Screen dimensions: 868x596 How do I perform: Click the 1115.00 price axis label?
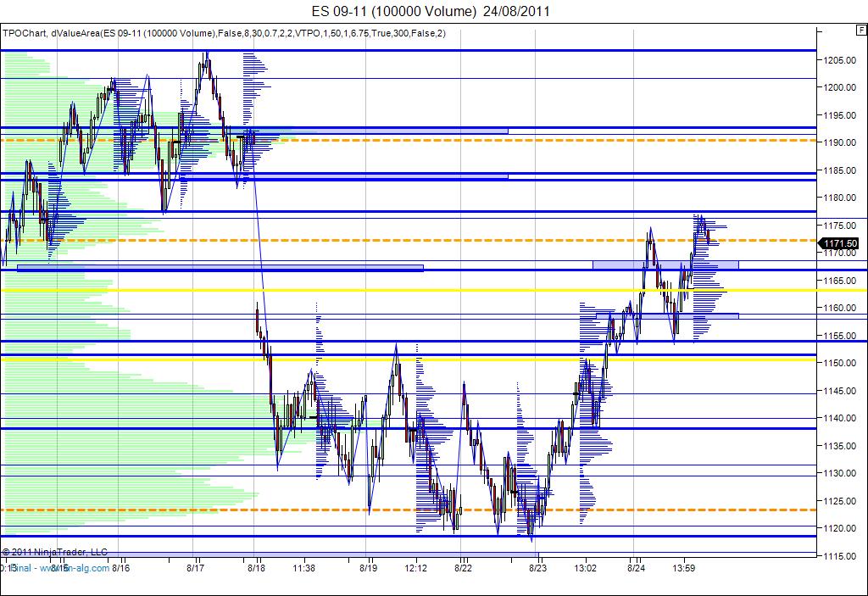pos(840,556)
